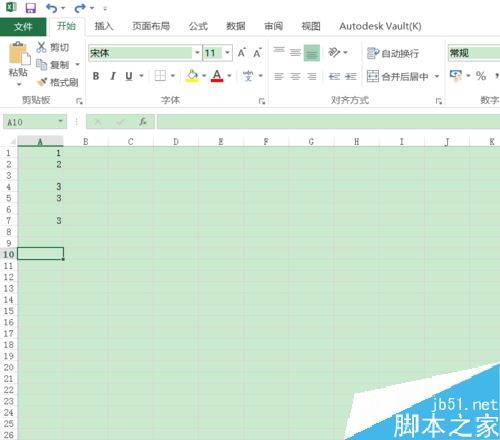Open the underline style dropdown arrow
500x440 pixels.
pos(141,76)
